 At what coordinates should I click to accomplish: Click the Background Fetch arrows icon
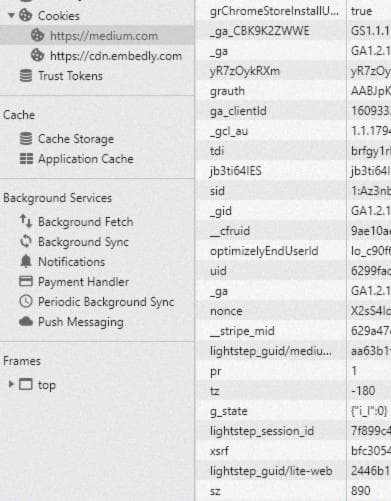tap(26, 221)
